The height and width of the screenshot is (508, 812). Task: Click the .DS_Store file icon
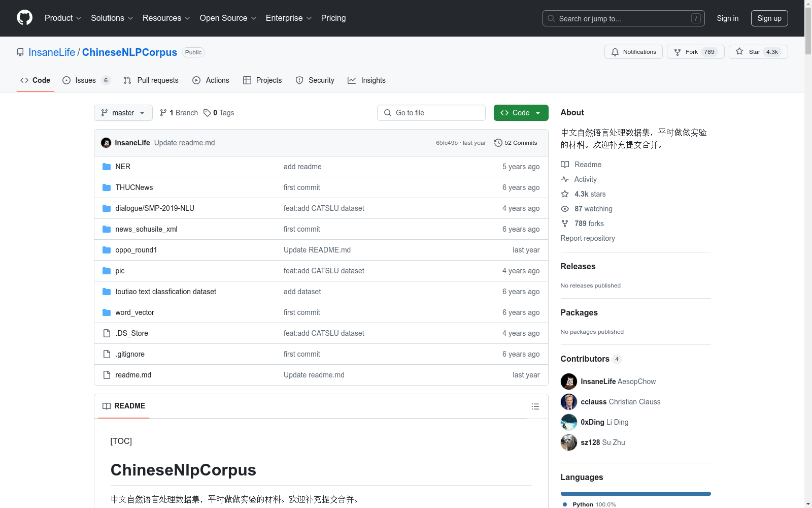point(107,333)
